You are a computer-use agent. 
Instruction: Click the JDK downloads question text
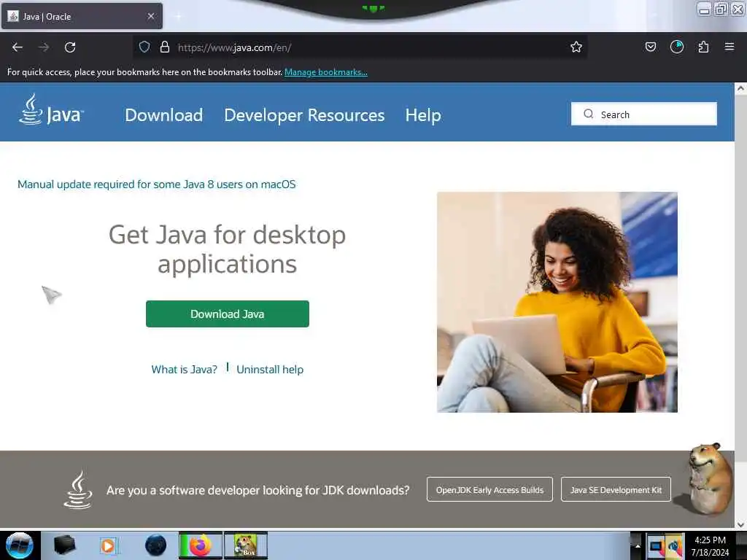(x=258, y=490)
